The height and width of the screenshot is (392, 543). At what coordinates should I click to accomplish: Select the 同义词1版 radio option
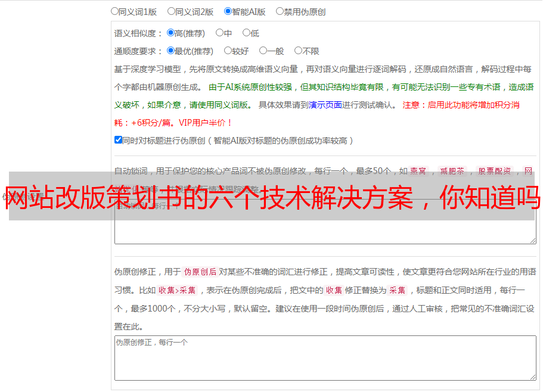click(114, 11)
